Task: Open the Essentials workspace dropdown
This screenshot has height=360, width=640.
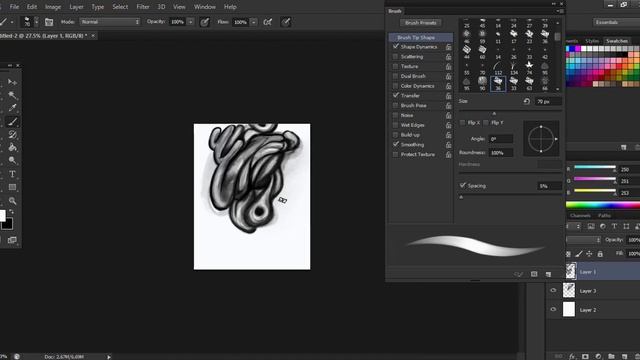Action: coord(617,22)
